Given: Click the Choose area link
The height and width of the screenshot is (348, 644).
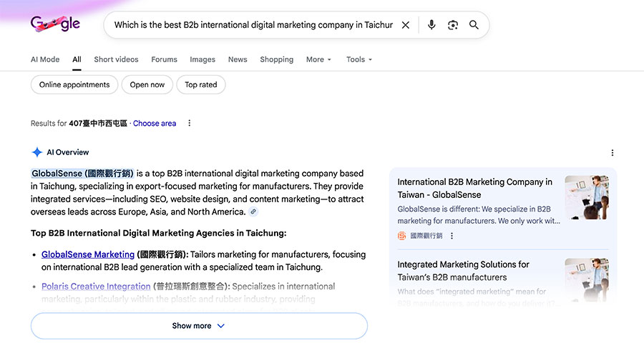Looking at the screenshot, I should (x=155, y=123).
